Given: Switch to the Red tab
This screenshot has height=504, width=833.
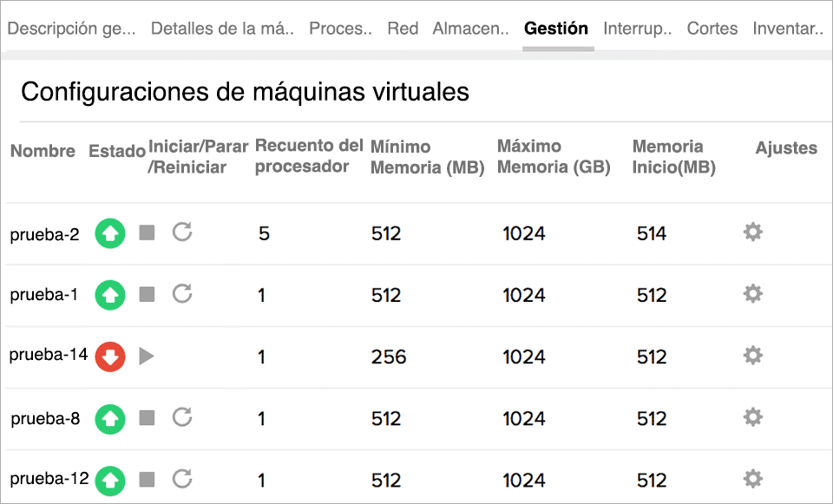Looking at the screenshot, I should (403, 29).
